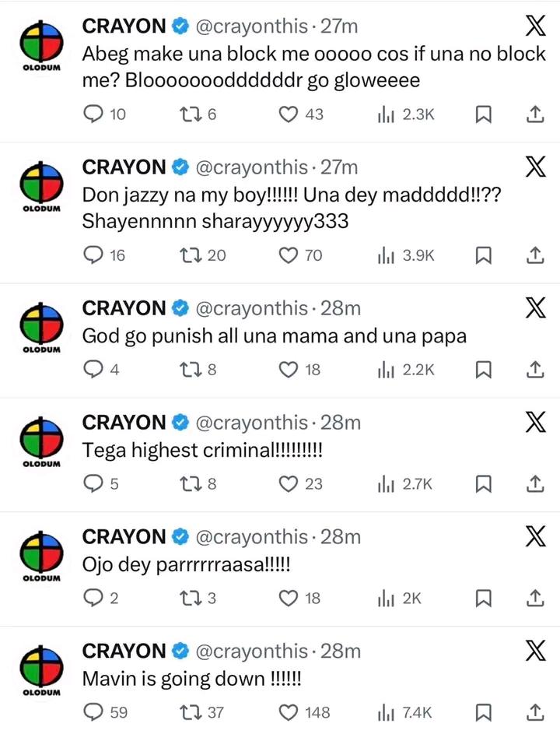The height and width of the screenshot is (734, 560).
Task: Open @crayonthis handle on the topmost tweet
Action: click(x=250, y=26)
